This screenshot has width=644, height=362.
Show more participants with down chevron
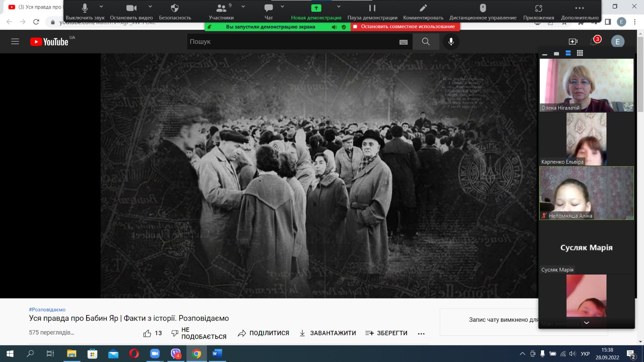586,323
